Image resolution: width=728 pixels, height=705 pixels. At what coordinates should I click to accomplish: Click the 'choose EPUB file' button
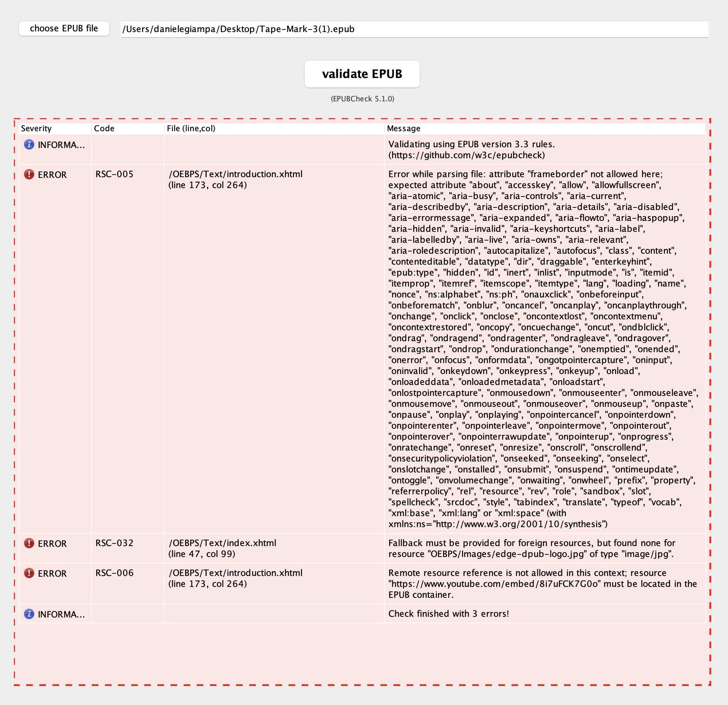click(64, 29)
